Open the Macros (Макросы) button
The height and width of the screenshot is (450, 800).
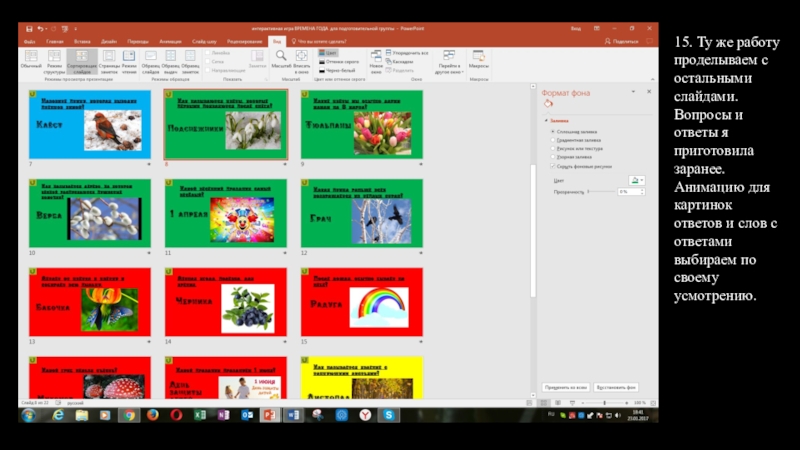479,59
